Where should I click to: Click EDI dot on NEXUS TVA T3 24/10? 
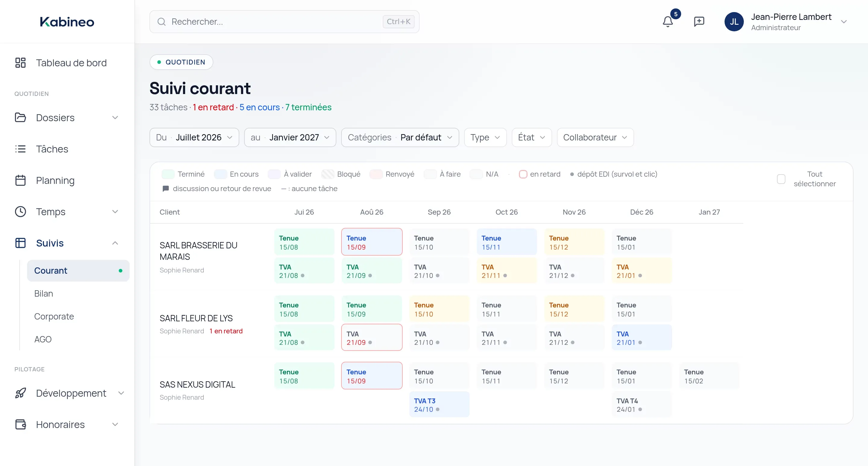437,409
